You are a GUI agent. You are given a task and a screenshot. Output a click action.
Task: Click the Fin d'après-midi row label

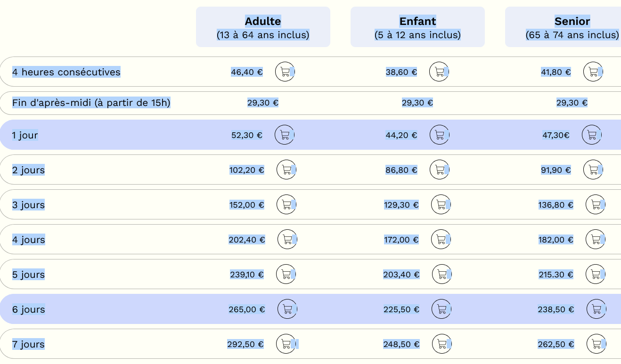[x=91, y=103]
